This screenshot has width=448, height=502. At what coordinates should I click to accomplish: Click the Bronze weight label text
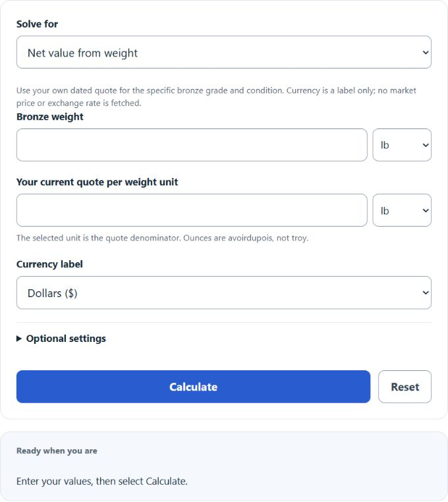pyautogui.click(x=50, y=117)
